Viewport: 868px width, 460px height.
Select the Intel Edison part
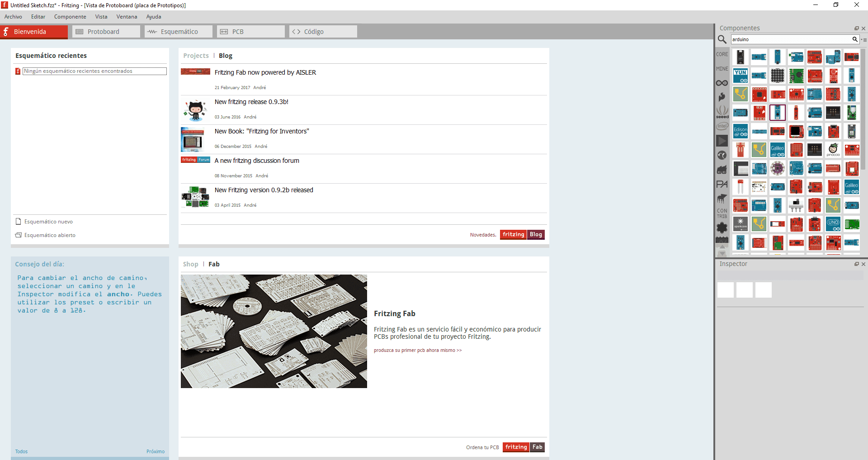pyautogui.click(x=741, y=131)
